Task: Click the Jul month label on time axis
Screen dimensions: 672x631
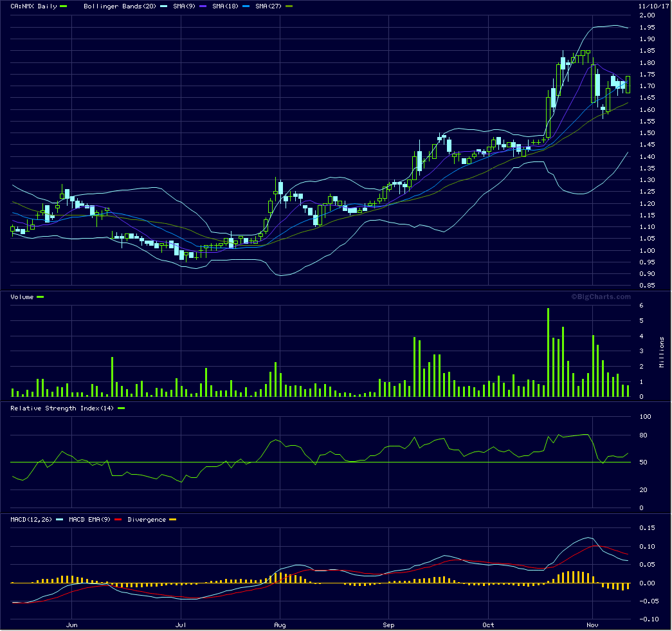Action: 181,625
